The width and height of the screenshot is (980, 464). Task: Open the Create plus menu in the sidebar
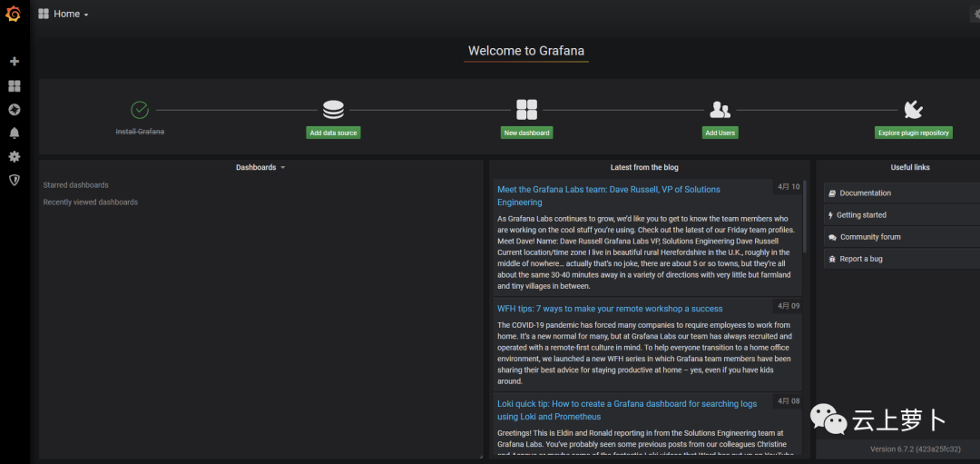(15, 61)
